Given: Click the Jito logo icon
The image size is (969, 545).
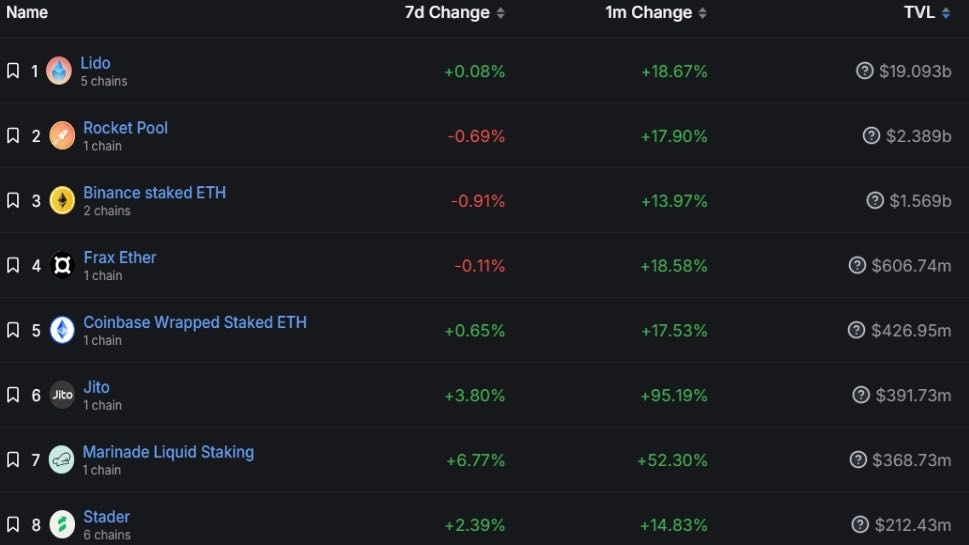Looking at the screenshot, I should [62, 395].
